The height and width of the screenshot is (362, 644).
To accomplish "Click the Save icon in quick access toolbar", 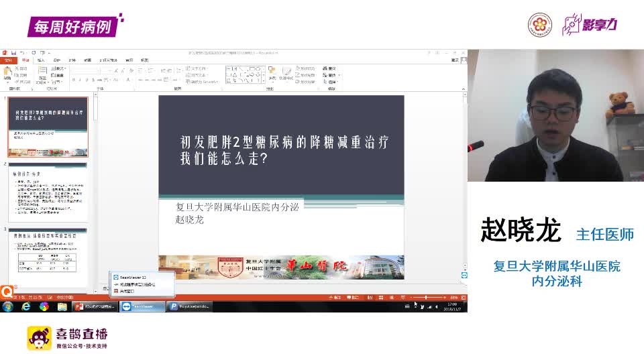I will 13,53.
